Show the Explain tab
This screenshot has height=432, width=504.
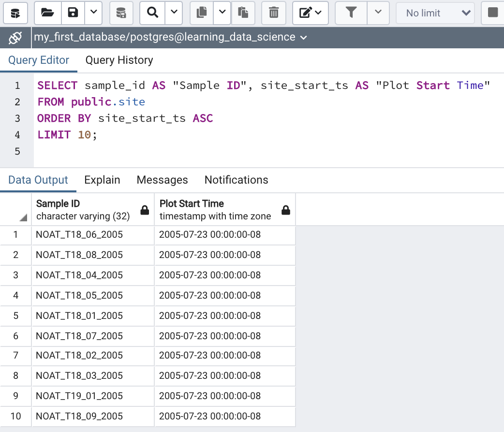102,180
